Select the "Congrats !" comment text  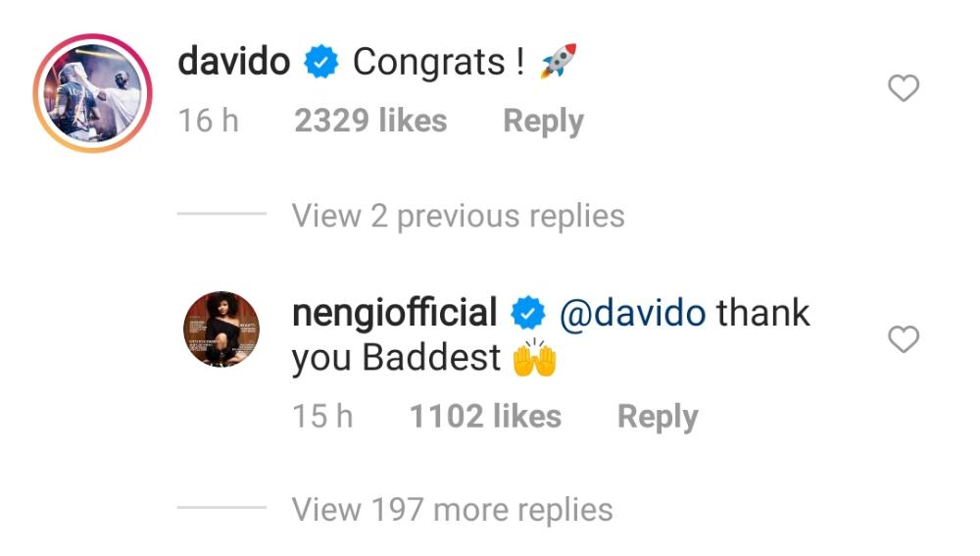(x=430, y=63)
